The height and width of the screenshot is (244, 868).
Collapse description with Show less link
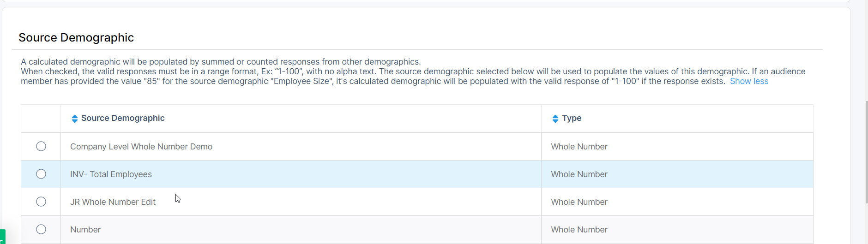click(x=749, y=81)
